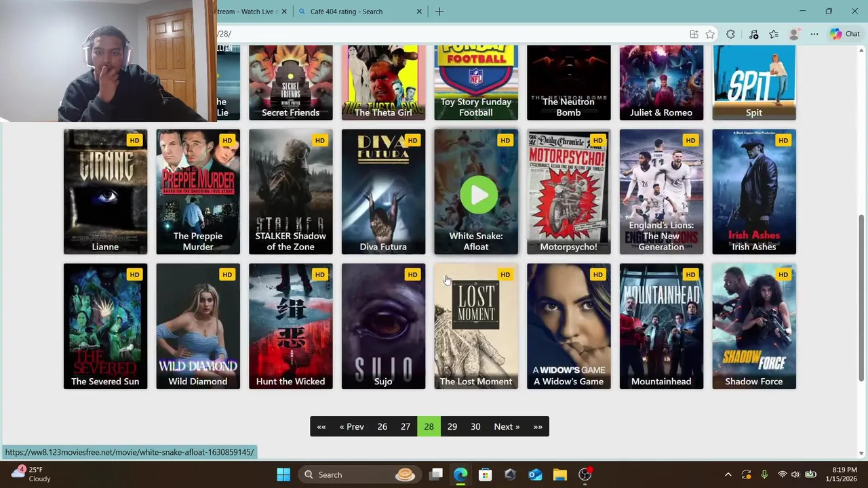Open Task View on taskbar

pyautogui.click(x=436, y=474)
